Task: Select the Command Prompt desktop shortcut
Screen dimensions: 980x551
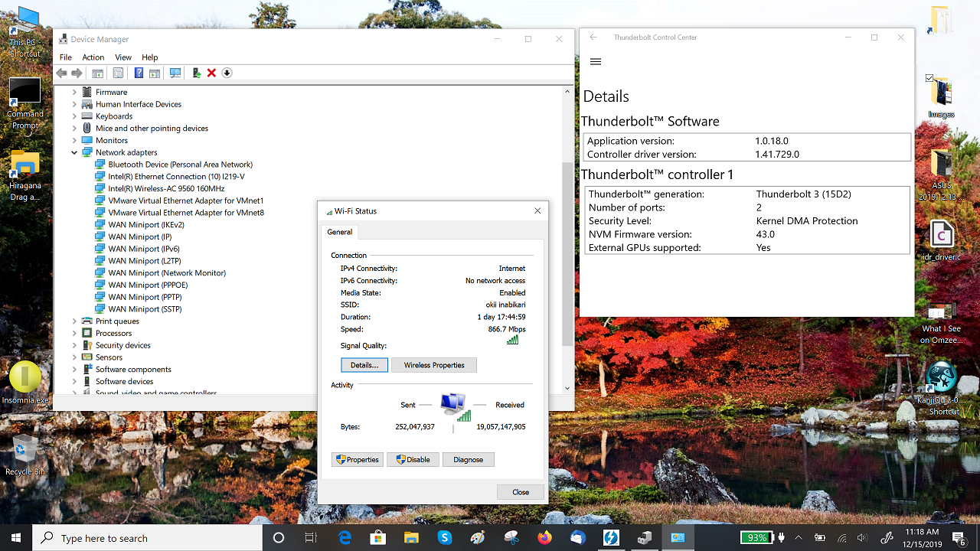Action: pos(24,103)
